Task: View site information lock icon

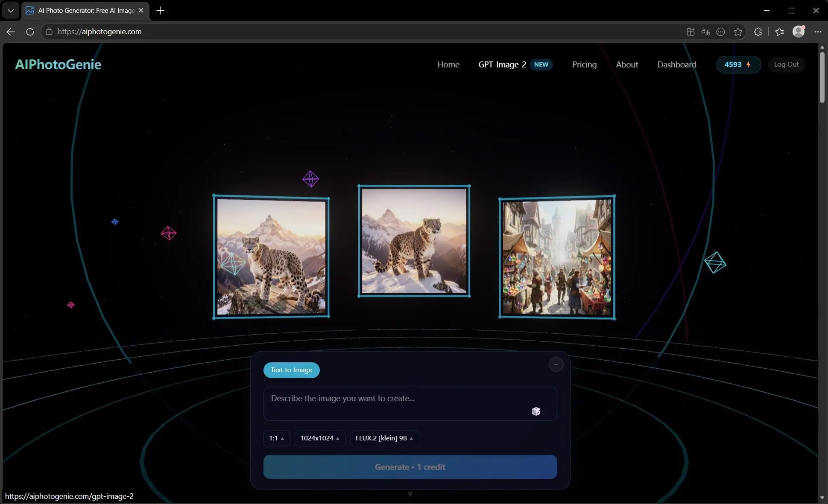Action: 49,32
